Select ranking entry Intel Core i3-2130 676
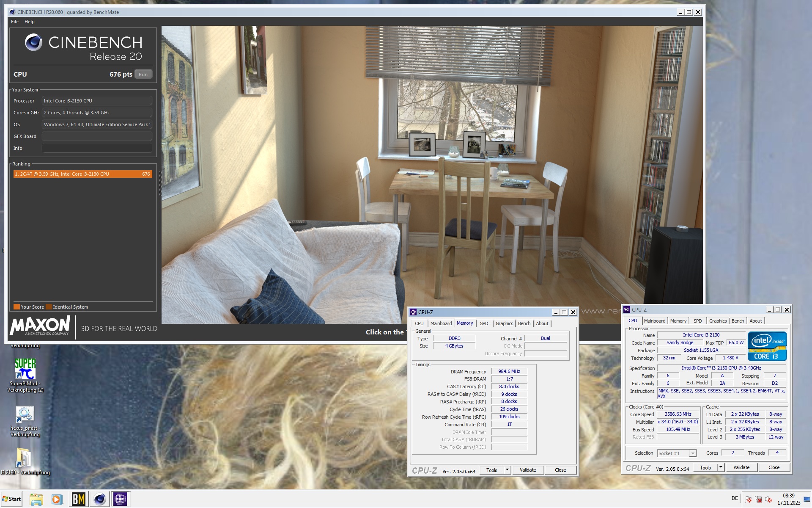The height and width of the screenshot is (508, 812). 82,174
